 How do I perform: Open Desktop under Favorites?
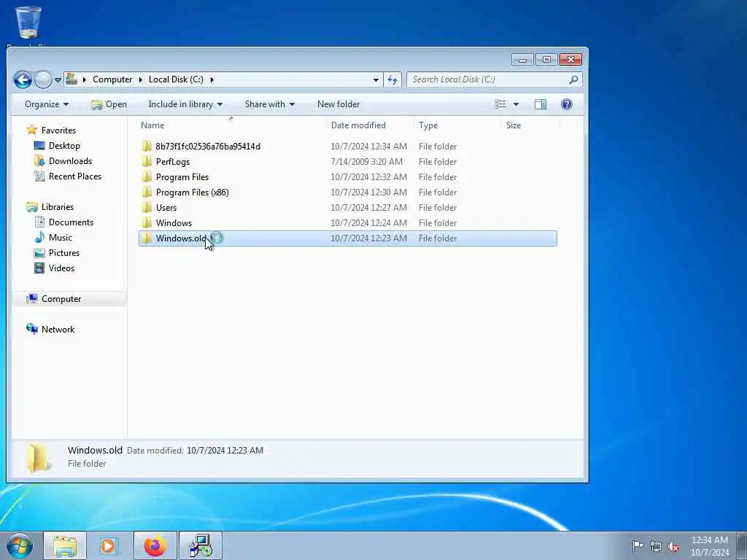(64, 146)
